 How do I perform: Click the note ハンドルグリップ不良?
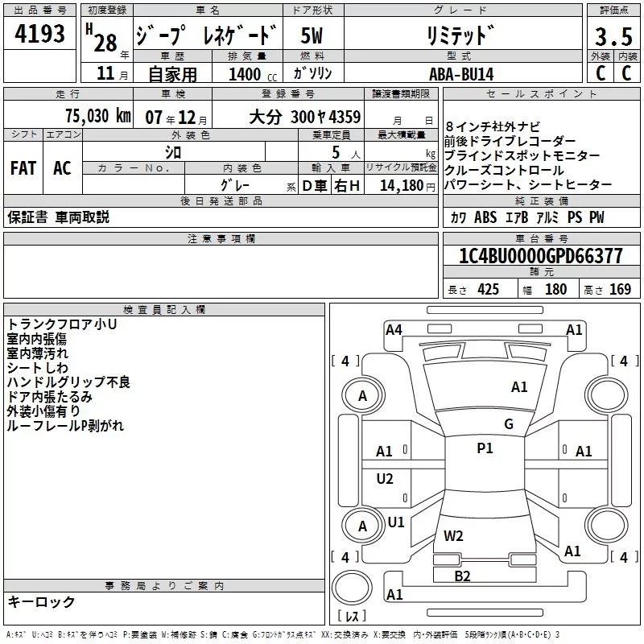coord(68,382)
